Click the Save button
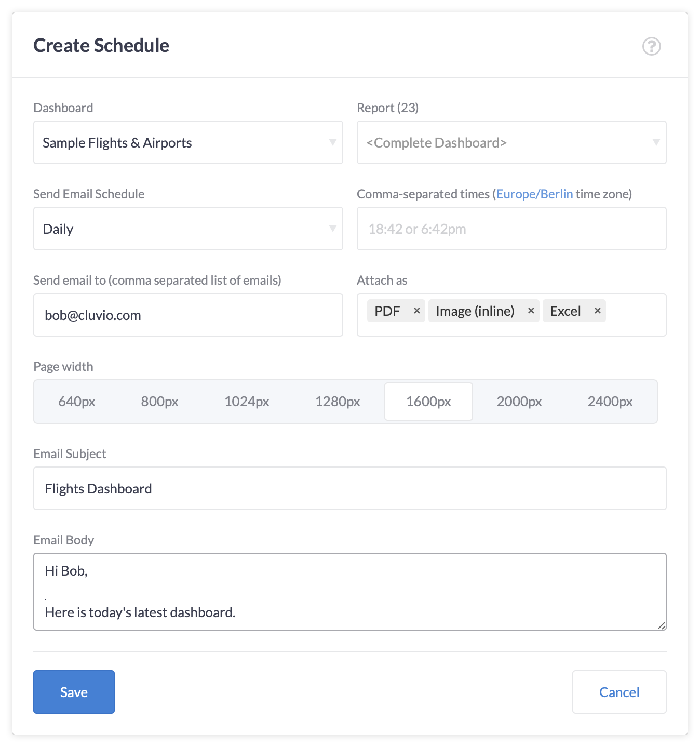 coord(74,692)
